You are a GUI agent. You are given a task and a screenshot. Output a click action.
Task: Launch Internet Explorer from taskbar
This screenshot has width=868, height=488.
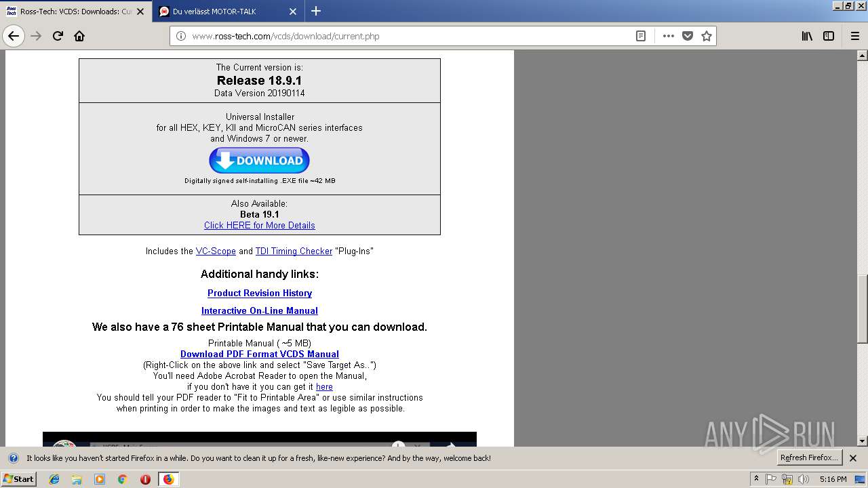point(54,479)
